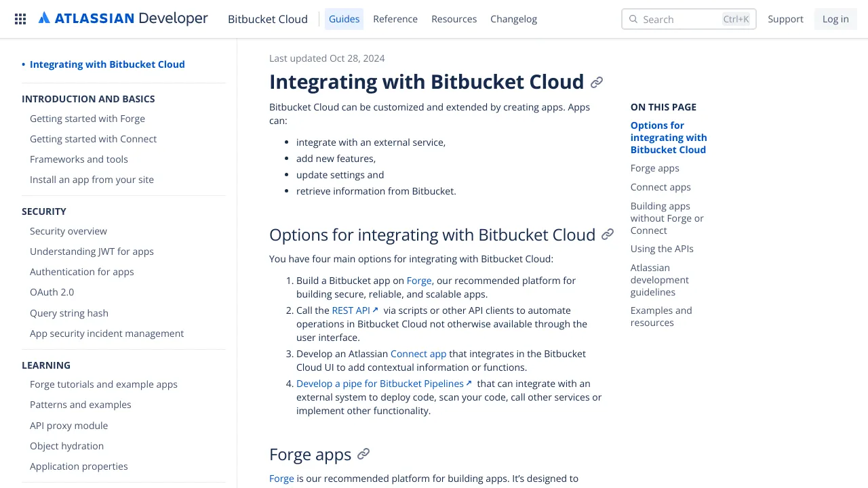Jump to Building apps without Forge or Connect

pyautogui.click(x=667, y=218)
